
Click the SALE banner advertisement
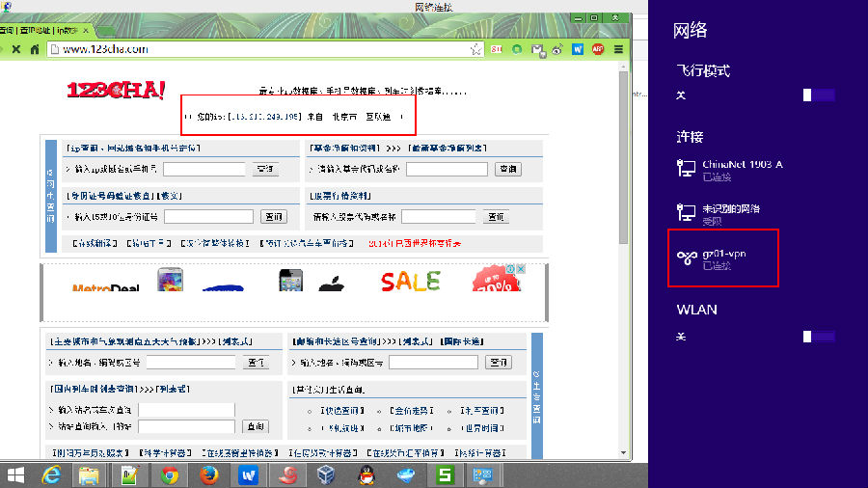tap(410, 282)
